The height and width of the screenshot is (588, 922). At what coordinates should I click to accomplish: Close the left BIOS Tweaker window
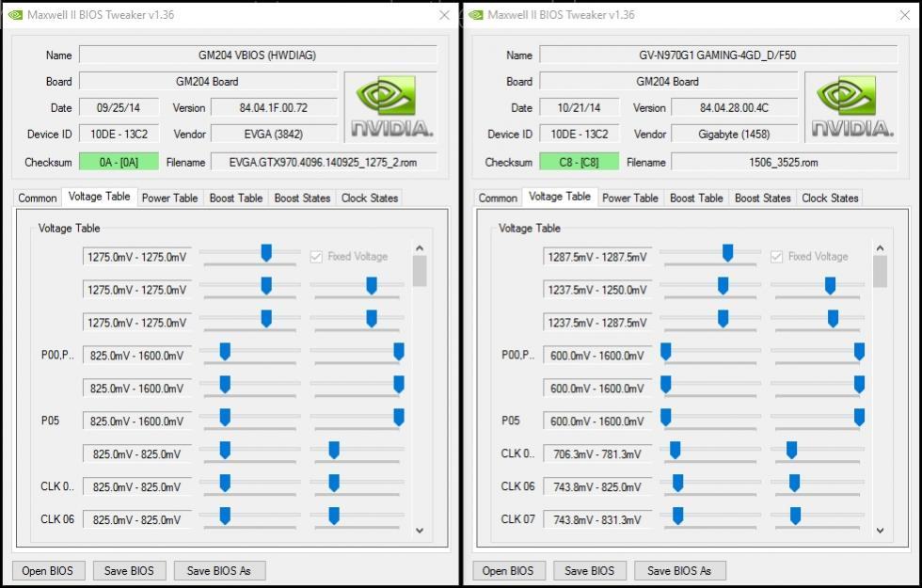click(x=444, y=15)
